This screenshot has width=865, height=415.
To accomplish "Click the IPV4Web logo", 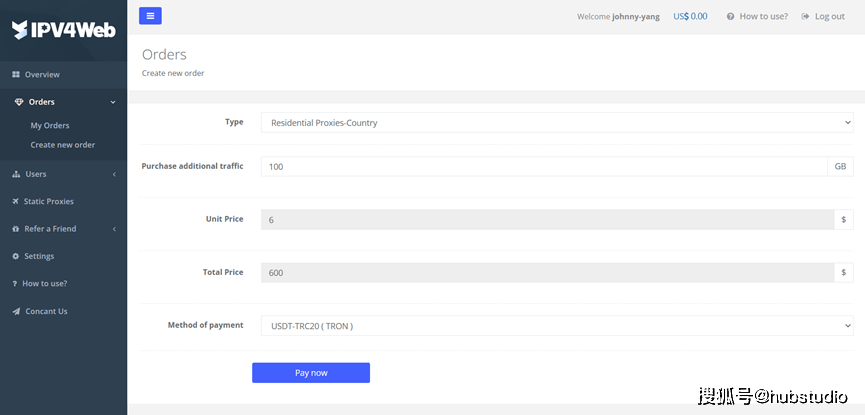I will pos(63,30).
